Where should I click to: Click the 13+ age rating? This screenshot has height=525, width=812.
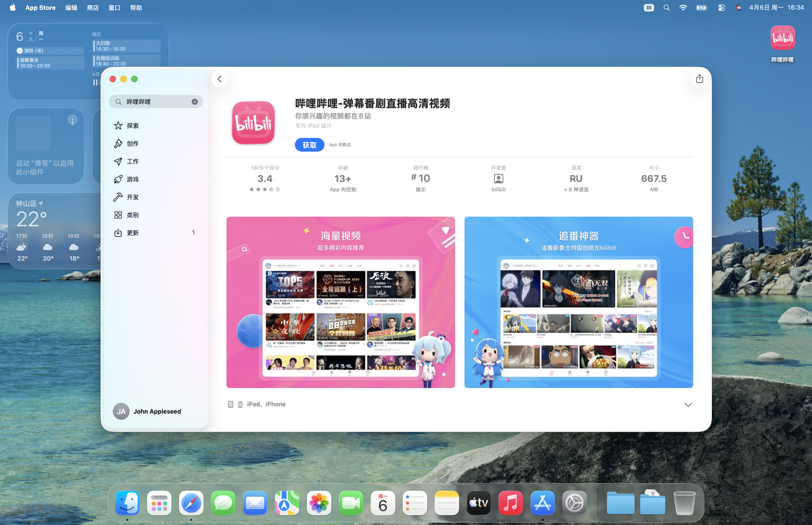coord(342,179)
